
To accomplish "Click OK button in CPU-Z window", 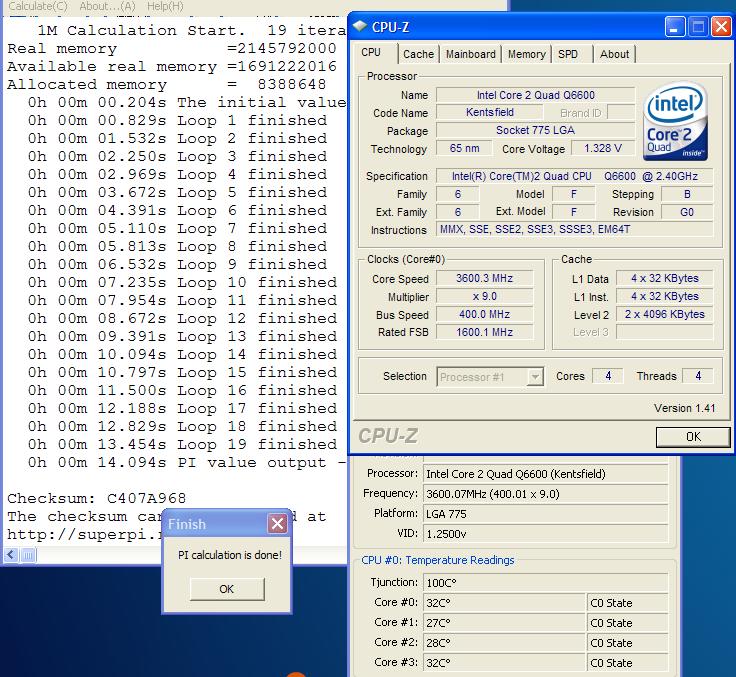I will 693,437.
